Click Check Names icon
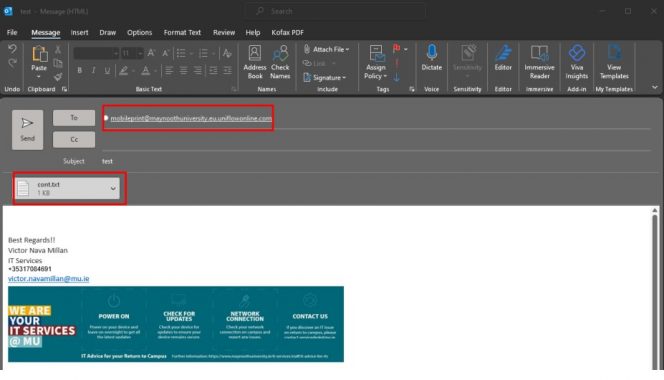This screenshot has width=664, height=380. click(280, 62)
